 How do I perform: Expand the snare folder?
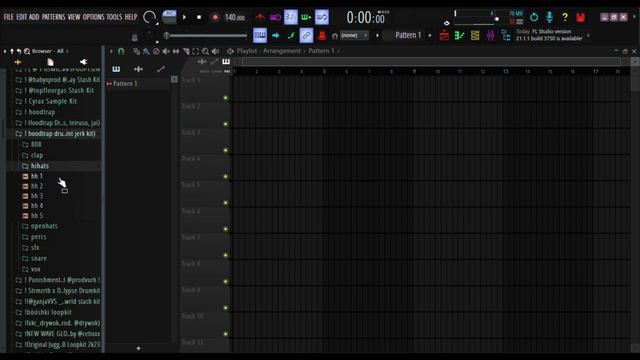[x=39, y=258]
